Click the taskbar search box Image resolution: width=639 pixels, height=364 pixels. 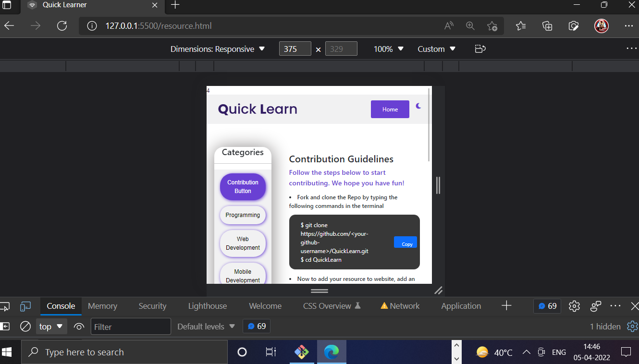click(x=124, y=352)
